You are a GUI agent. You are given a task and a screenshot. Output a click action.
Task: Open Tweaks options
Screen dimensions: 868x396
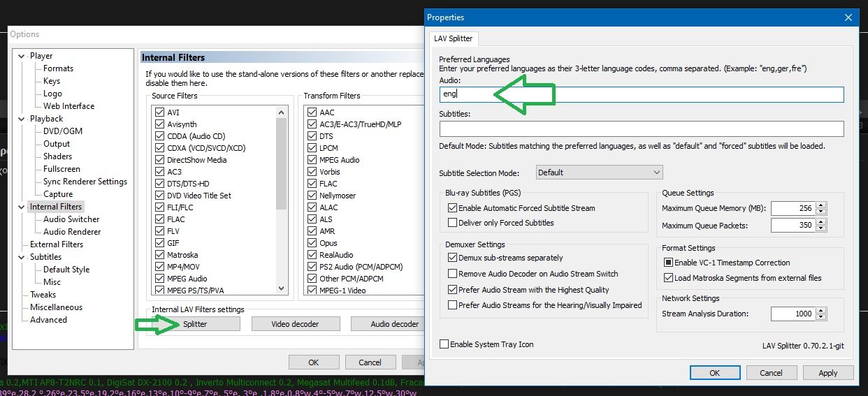[43, 295]
